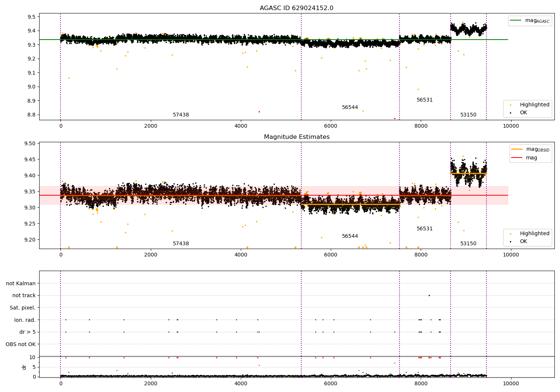Click OBSID label 53150 in the top plot
The height and width of the screenshot is (392, 560).
coord(468,115)
